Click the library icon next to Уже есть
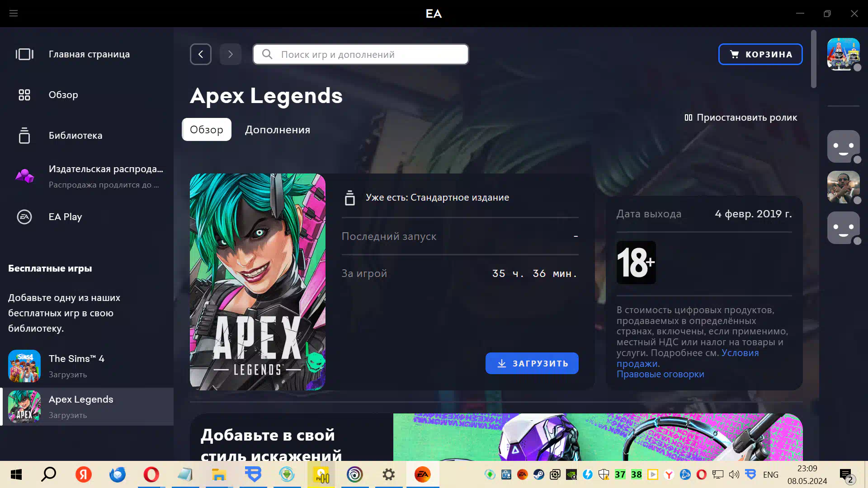 click(350, 198)
